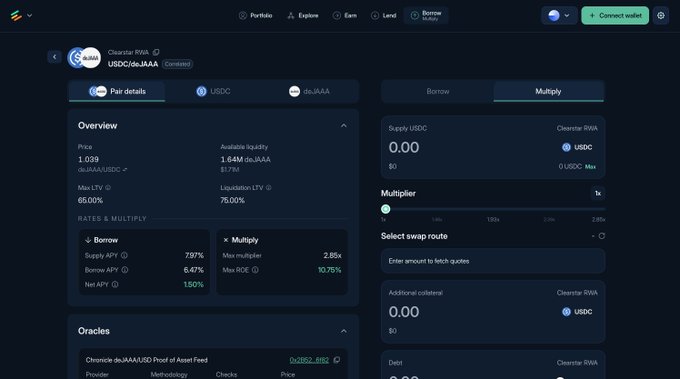Set the multiplier slider to 1.93x mark
This screenshot has height=379, width=680.
493,220
